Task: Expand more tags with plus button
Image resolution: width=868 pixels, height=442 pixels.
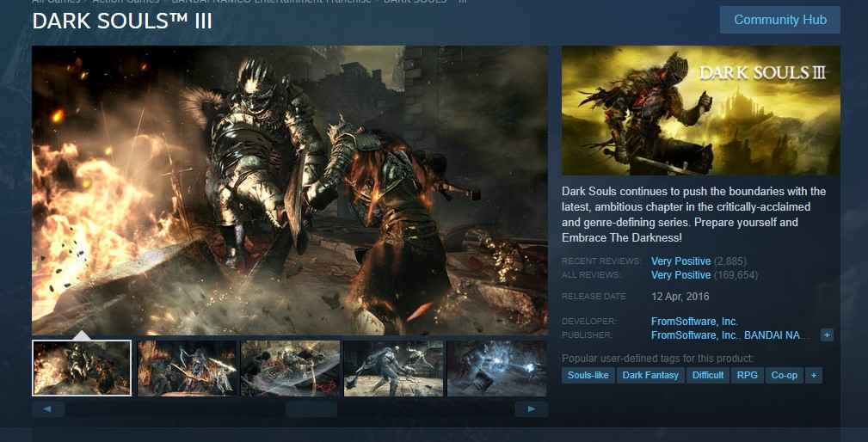Action: pyautogui.click(x=813, y=375)
